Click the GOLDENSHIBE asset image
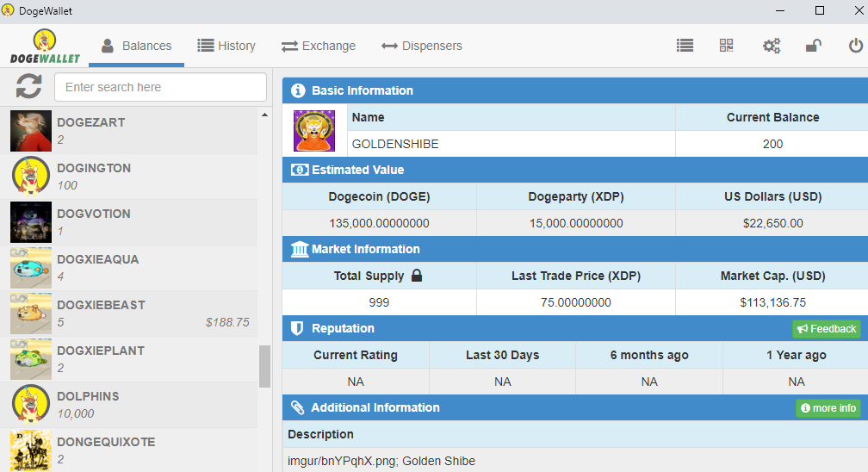 [x=314, y=131]
